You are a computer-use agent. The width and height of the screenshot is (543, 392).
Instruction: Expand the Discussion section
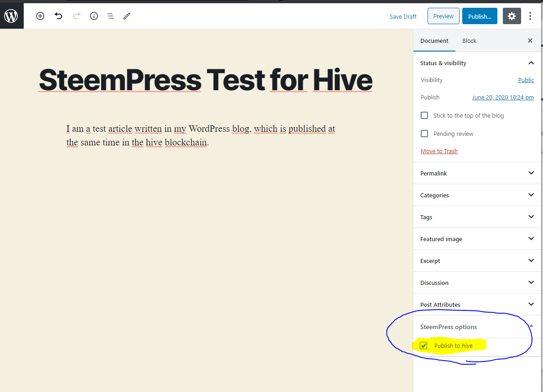pyautogui.click(x=477, y=283)
